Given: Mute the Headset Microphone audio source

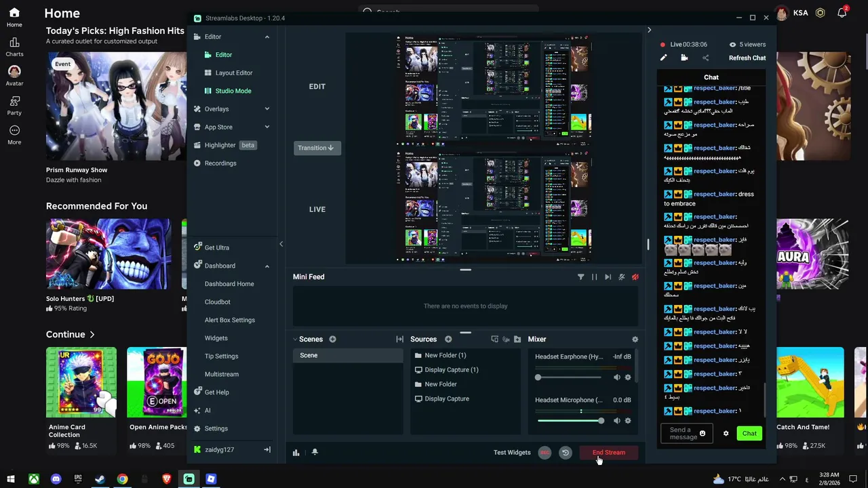Looking at the screenshot, I should (617, 421).
